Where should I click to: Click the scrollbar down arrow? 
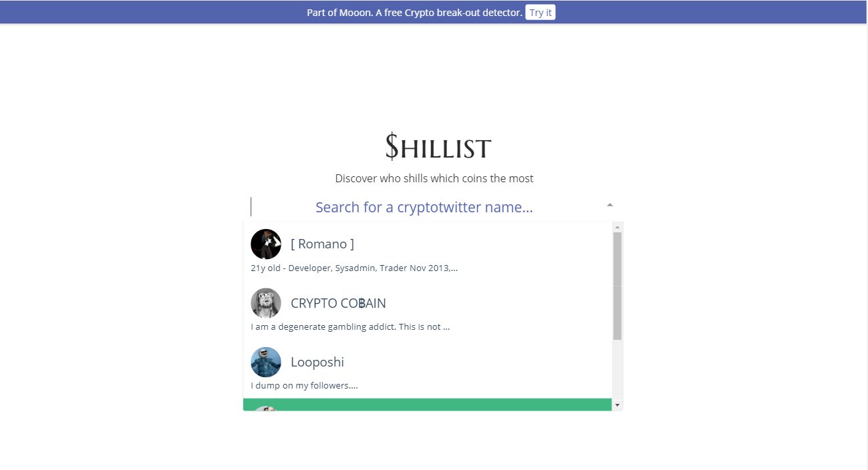(x=617, y=405)
